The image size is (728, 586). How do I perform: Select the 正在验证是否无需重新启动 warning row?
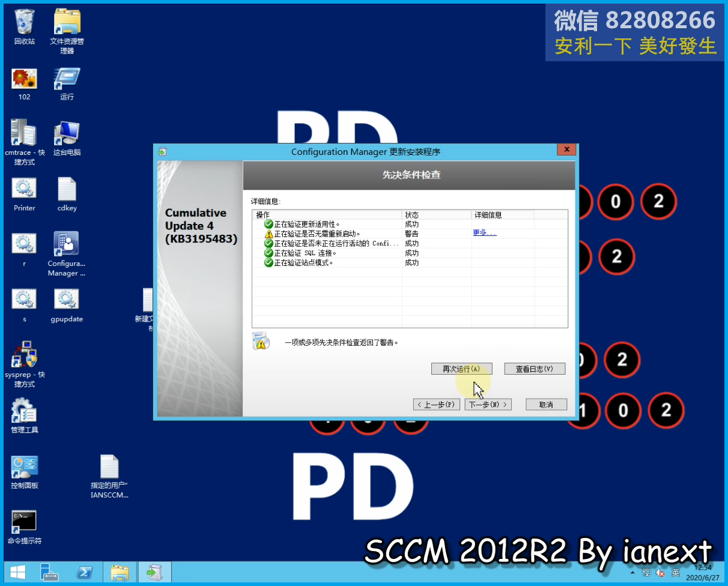pos(410,234)
